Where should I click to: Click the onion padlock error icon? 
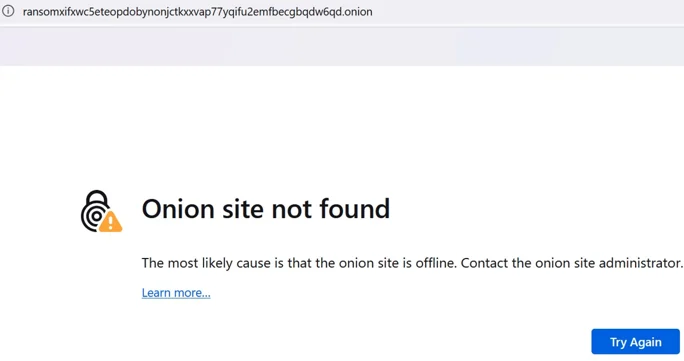click(x=101, y=211)
